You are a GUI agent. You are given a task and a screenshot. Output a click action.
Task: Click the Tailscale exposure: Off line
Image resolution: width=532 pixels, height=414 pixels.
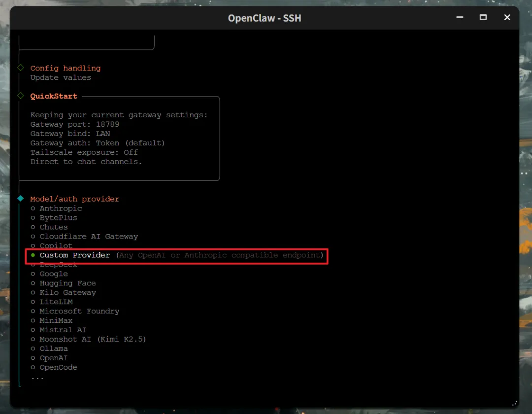pyautogui.click(x=84, y=152)
